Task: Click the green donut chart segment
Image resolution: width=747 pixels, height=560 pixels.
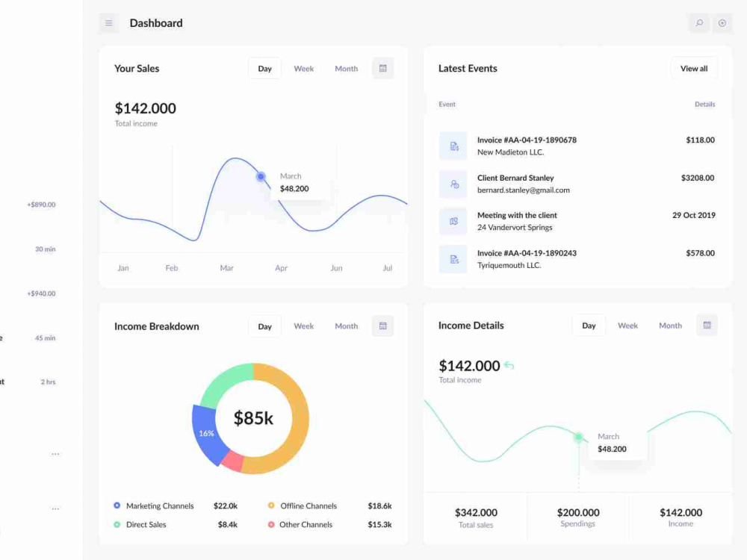Action: tap(225, 382)
